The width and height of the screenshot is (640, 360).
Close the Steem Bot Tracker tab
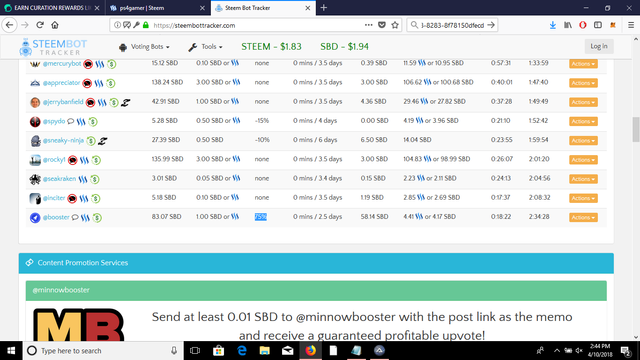(308, 8)
